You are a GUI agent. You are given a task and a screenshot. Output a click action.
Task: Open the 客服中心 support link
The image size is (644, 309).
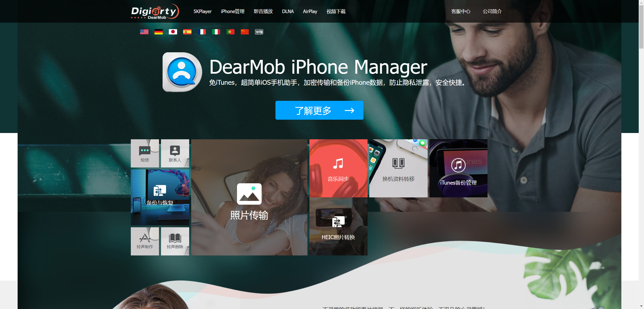tap(461, 12)
